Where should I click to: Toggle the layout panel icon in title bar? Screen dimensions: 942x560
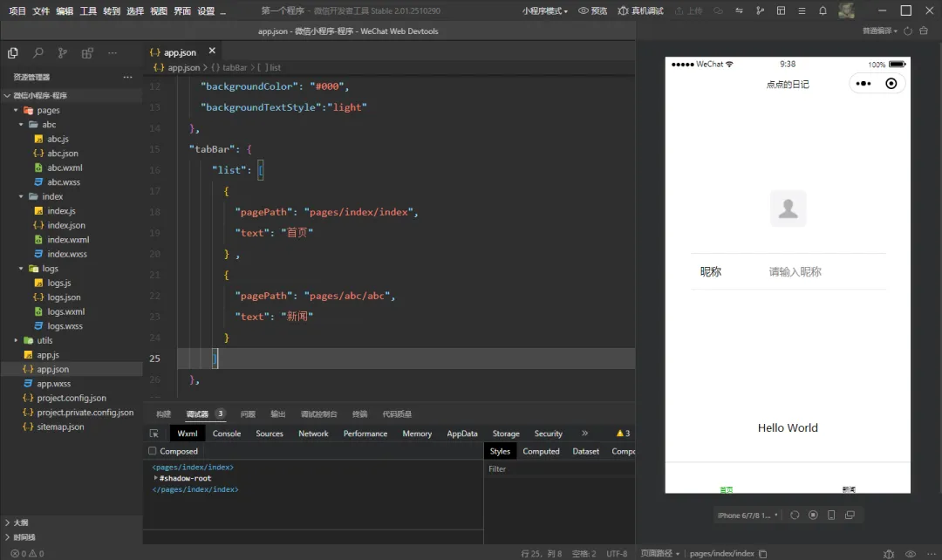781,10
